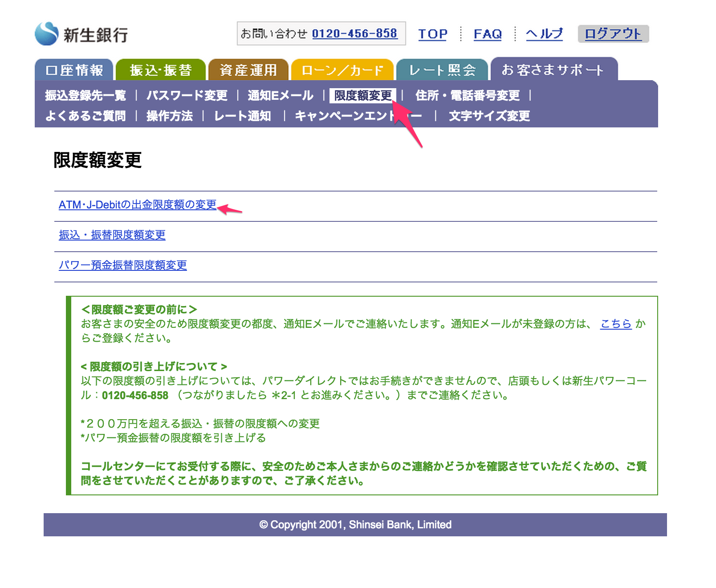716x588 pixels.
Task: Open 文字サイズ変更 submenu item
Action: coord(489,116)
